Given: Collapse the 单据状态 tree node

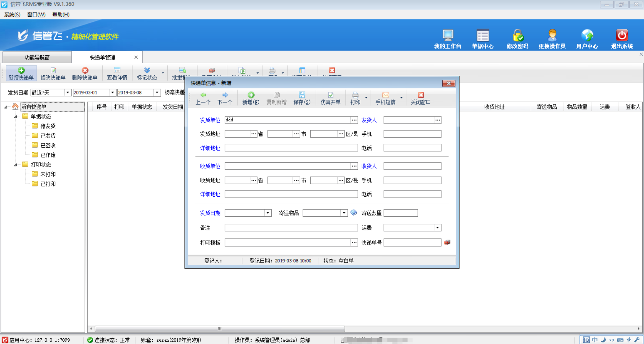Looking at the screenshot, I should pyautogui.click(x=15, y=117).
